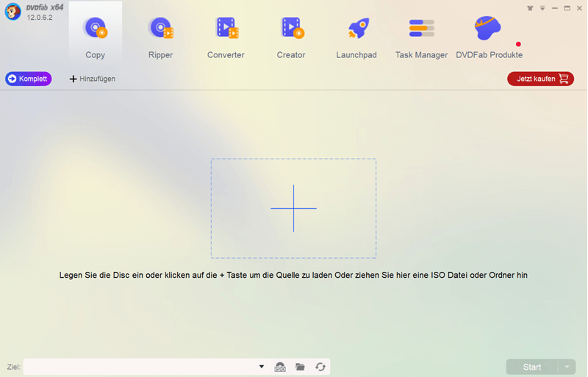Click the Start button
The height and width of the screenshot is (377, 588).
click(x=531, y=367)
